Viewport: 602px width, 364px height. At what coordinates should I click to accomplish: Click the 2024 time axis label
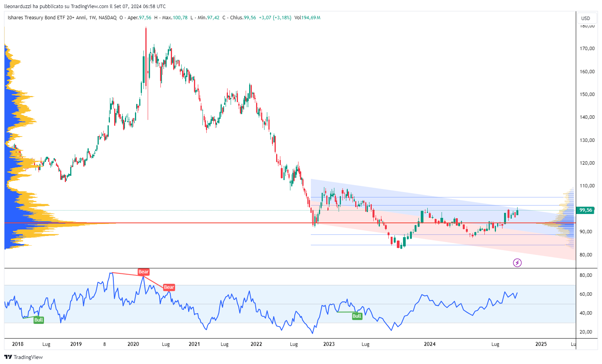[x=430, y=344]
